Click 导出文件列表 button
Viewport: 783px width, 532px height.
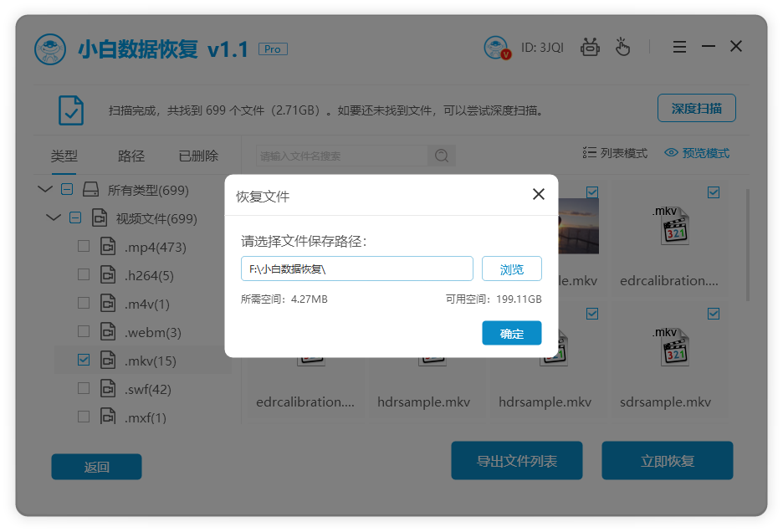(517, 461)
